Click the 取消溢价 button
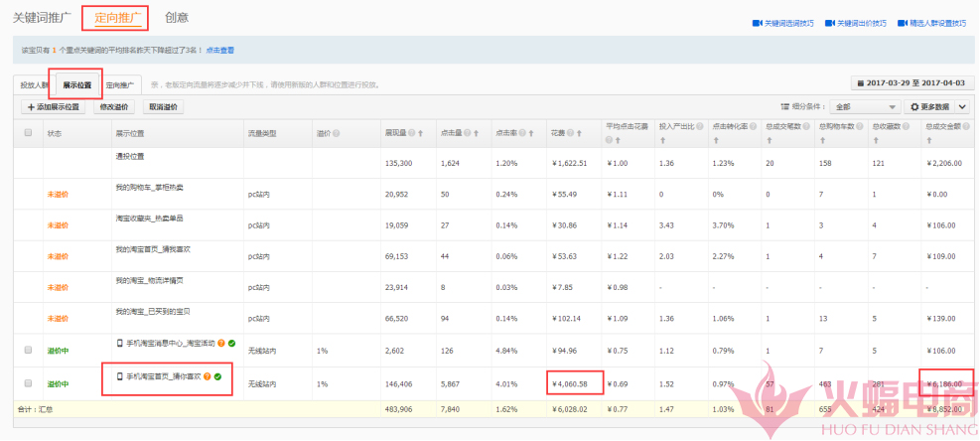980x441 pixels. coord(164,107)
